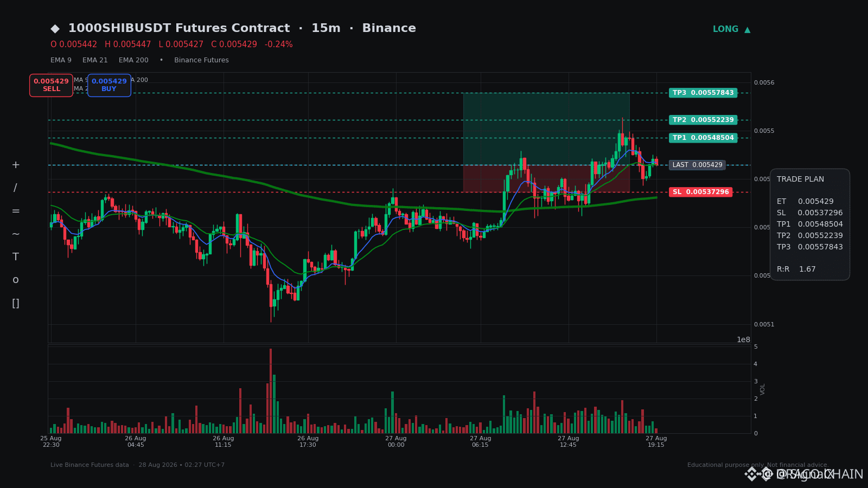Click the TP3 row in Trade Plan panel
This screenshot has width=868, height=488.
point(810,247)
